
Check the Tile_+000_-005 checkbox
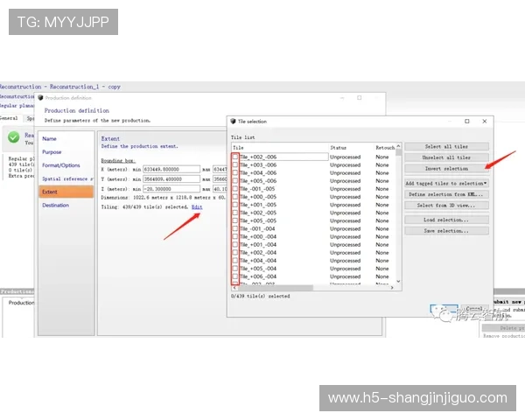235,197
